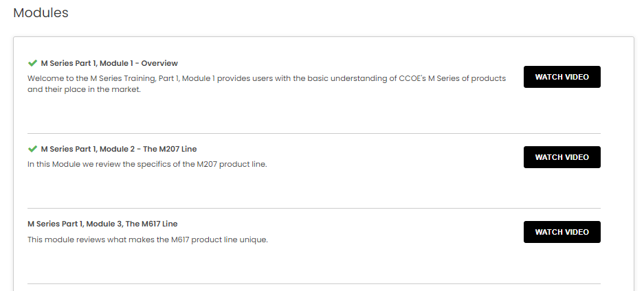Image resolution: width=644 pixels, height=291 pixels.
Task: Click the right border of the modules card
Action: click(634, 165)
